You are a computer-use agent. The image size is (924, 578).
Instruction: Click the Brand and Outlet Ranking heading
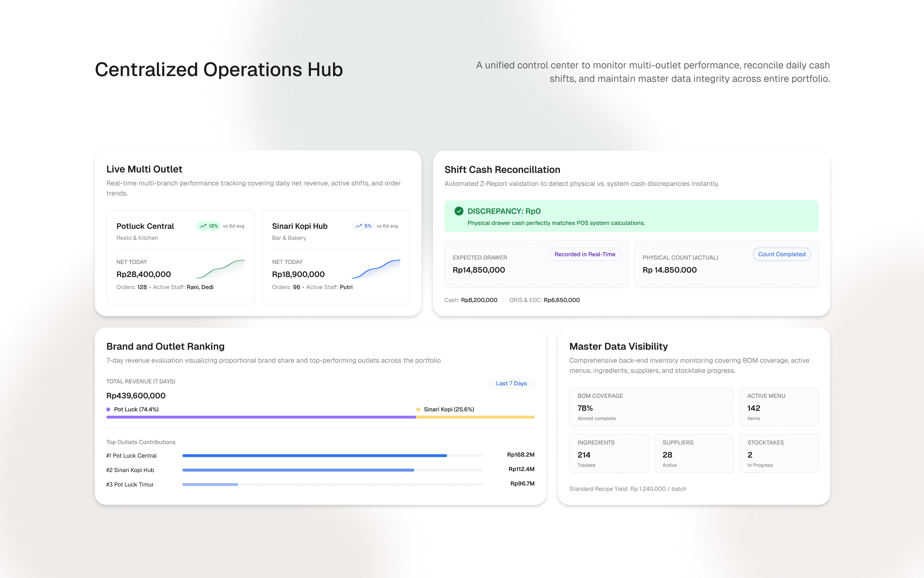165,346
